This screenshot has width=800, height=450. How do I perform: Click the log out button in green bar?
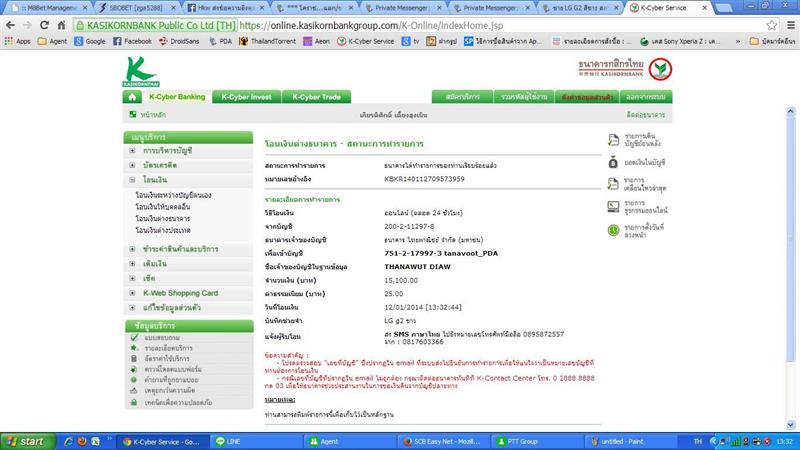(646, 97)
